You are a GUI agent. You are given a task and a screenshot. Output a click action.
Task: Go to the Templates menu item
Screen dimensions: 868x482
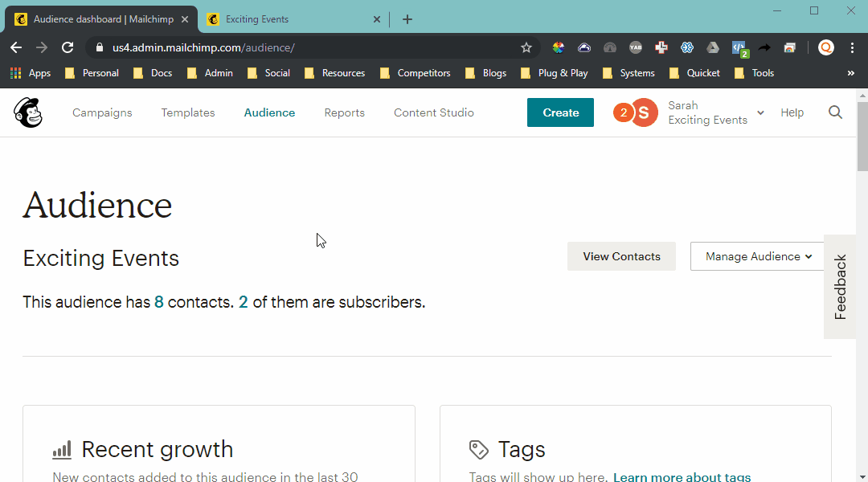coord(188,112)
